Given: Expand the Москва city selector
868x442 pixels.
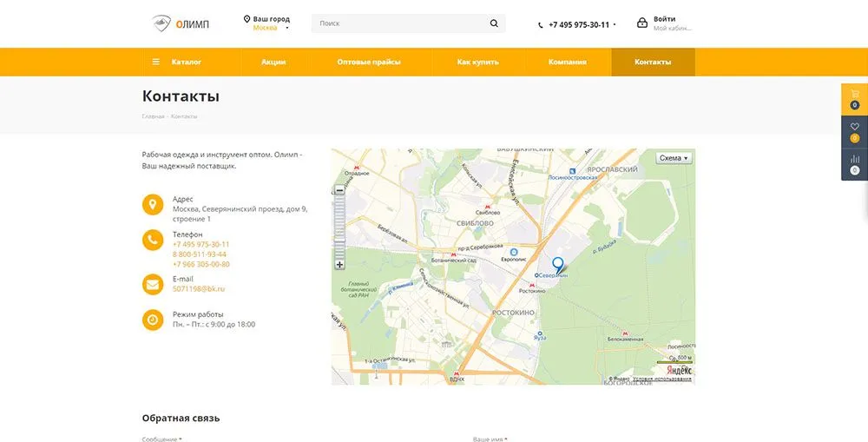Looking at the screenshot, I should [269, 28].
